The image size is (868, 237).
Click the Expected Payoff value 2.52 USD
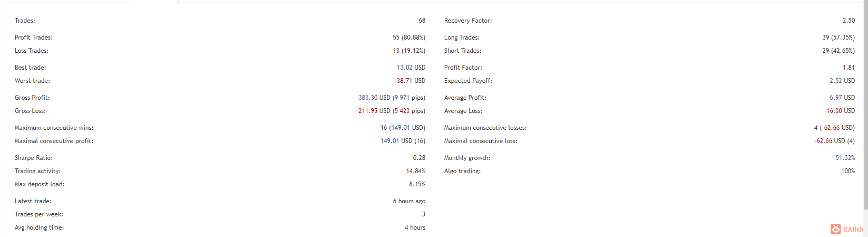(842, 81)
